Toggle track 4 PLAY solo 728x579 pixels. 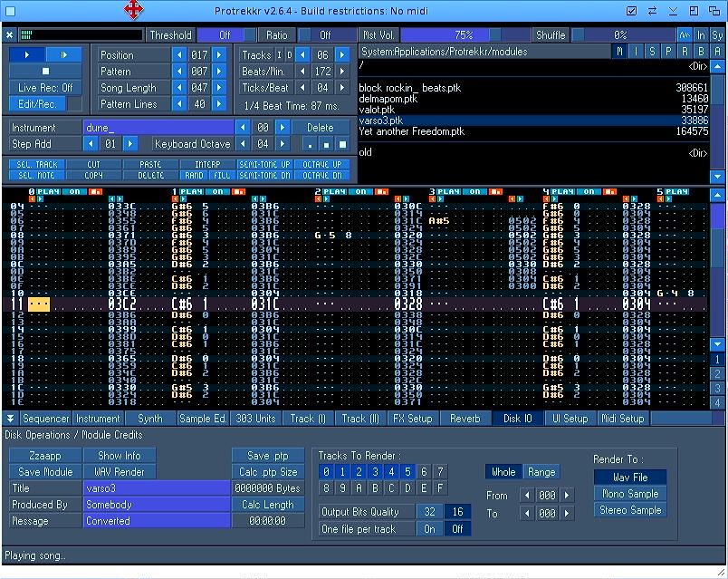point(562,191)
